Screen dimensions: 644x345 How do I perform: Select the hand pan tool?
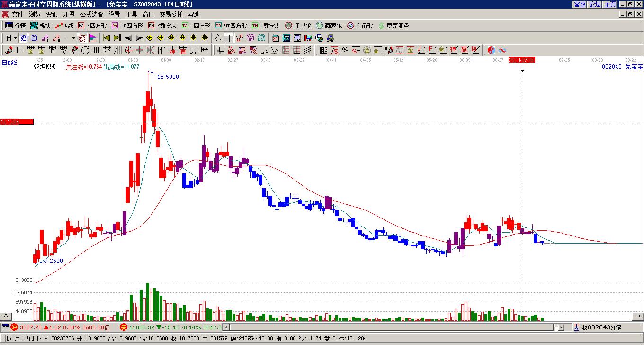pos(218,38)
